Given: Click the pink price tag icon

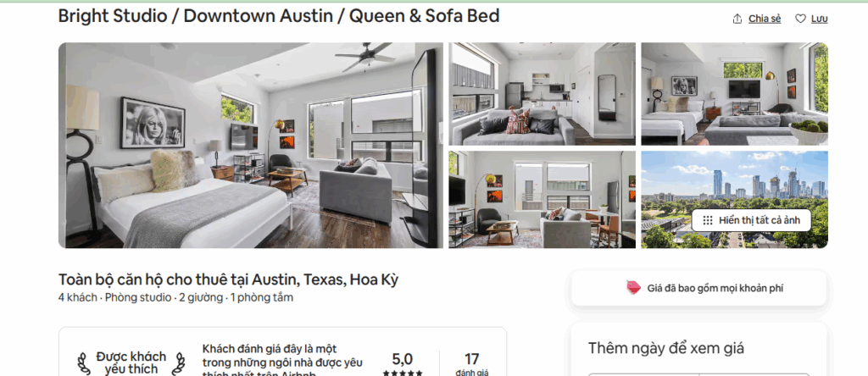Looking at the screenshot, I should coord(634,288).
